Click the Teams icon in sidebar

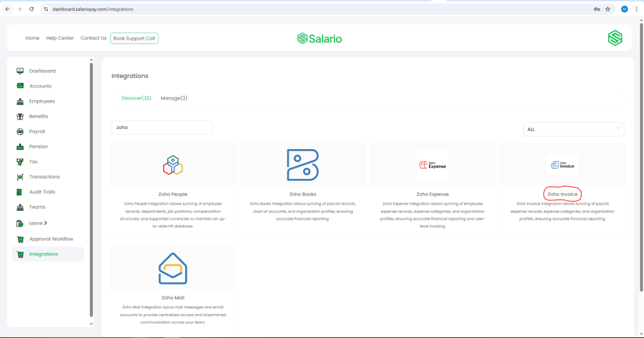pyautogui.click(x=19, y=207)
